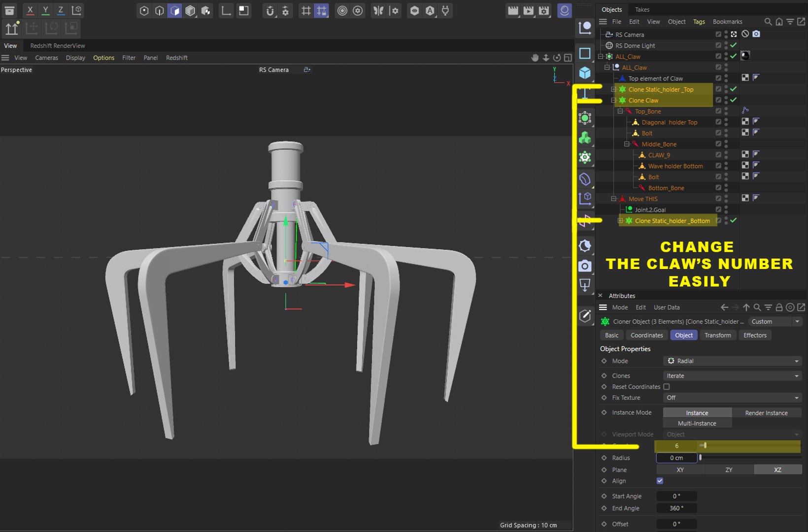The image size is (808, 532).
Task: Click the lock icon in Attributes panel
Action: pos(779,307)
